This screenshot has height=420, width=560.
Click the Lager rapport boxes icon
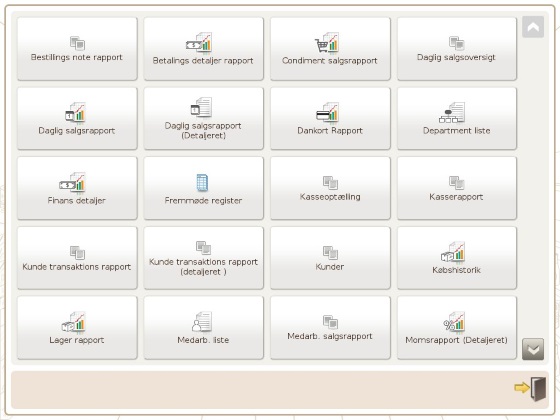[73, 321]
